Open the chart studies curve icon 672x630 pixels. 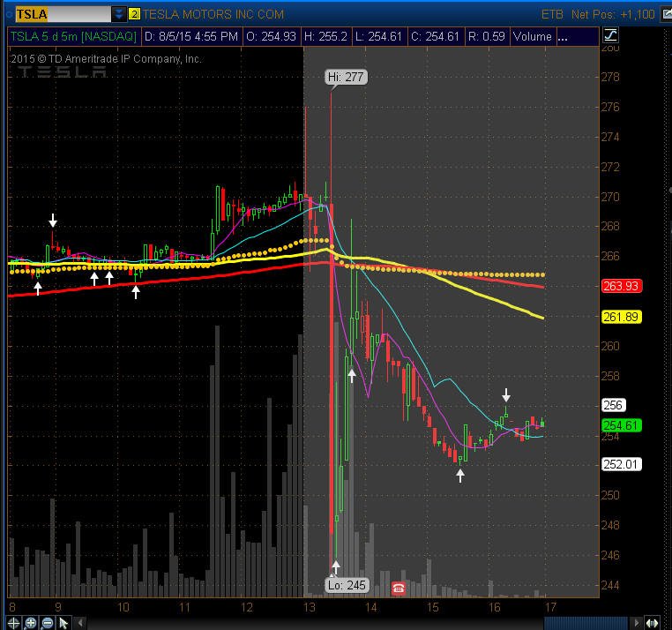(x=610, y=35)
